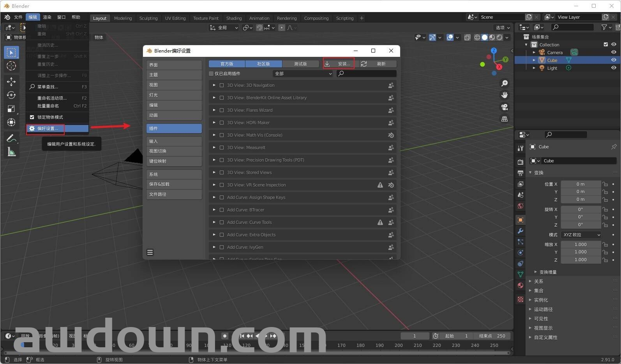Screen dimensions: 621x364
Task: Click 偏好设置 in the edit menu
Action: (48, 128)
